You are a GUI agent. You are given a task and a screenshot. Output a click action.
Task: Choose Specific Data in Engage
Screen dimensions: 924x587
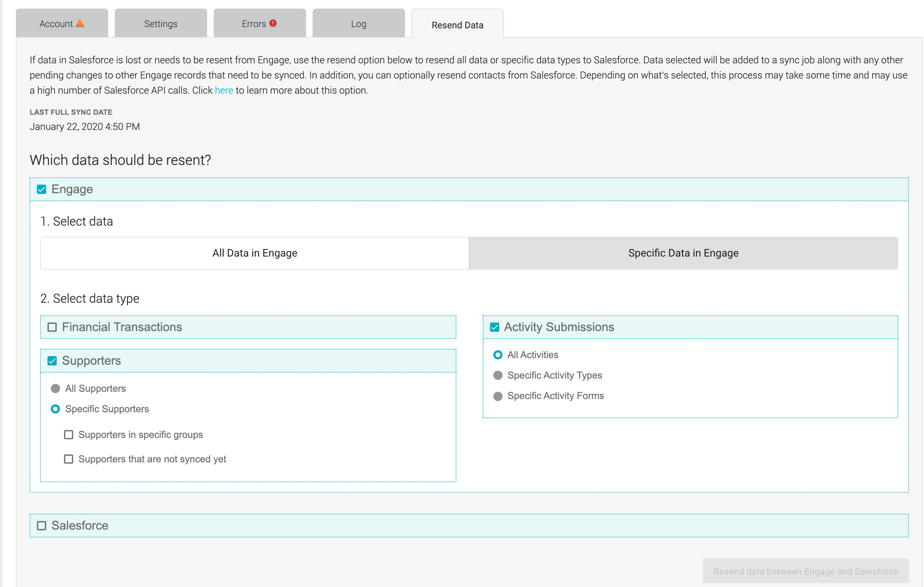[x=683, y=253]
